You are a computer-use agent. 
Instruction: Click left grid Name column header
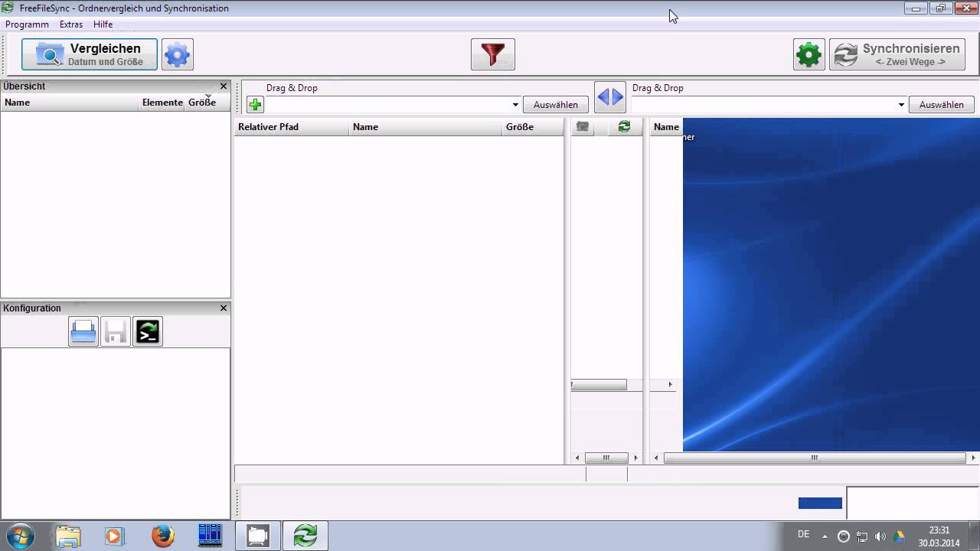(x=426, y=127)
